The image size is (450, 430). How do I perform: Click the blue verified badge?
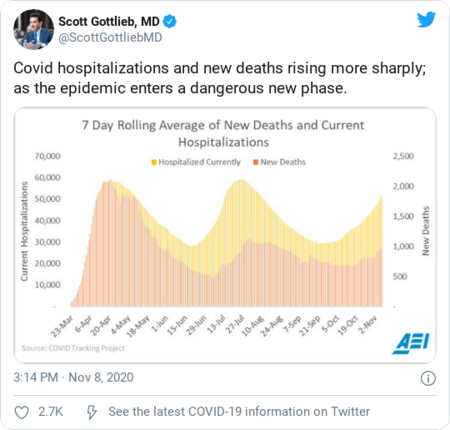[170, 22]
